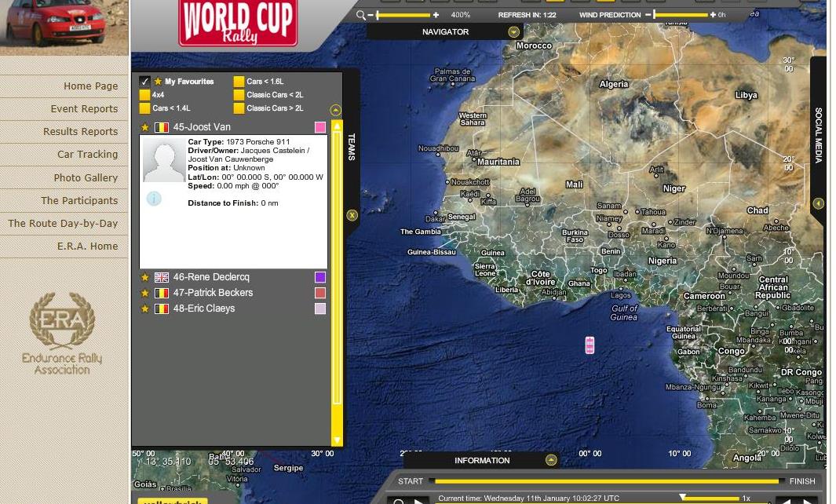Viewport: 836px width, 504px height.
Task: Open the E.R.A. Home link
Action: (87, 247)
